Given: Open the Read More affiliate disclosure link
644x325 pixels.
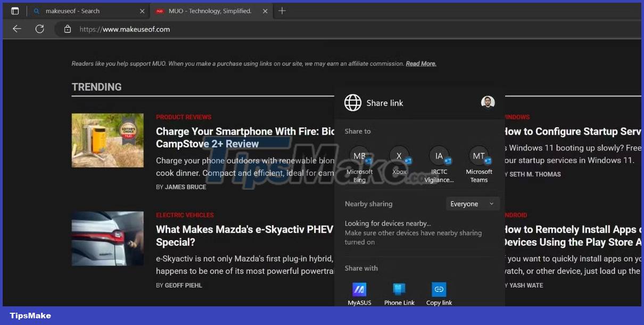Looking at the screenshot, I should point(420,63).
